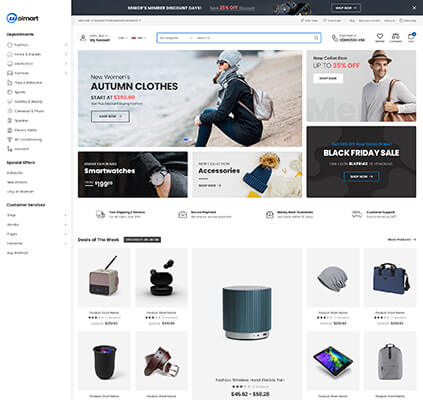This screenshot has width=423, height=400.
Task: Select the hero slider pagination dot
Action: (186, 140)
